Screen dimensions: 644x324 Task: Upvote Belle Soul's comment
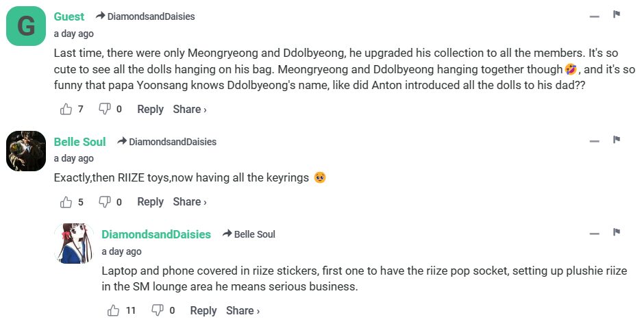click(66, 201)
